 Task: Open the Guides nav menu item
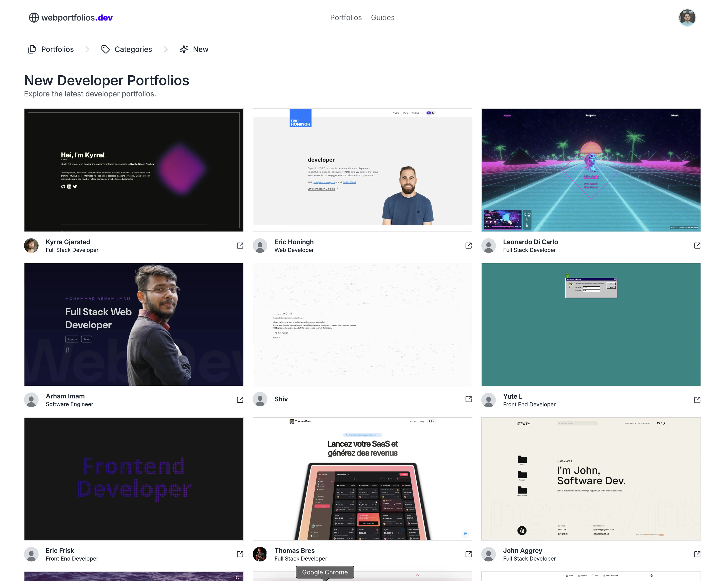click(x=383, y=18)
